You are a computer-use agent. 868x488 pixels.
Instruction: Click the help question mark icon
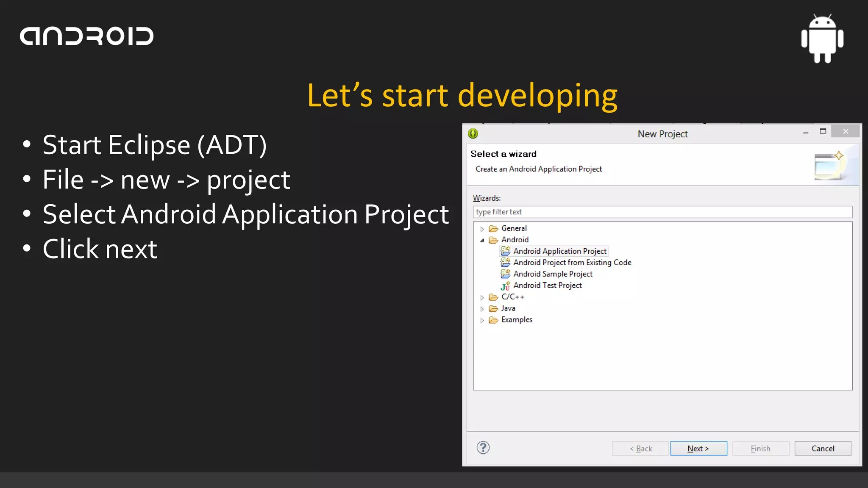tap(483, 448)
